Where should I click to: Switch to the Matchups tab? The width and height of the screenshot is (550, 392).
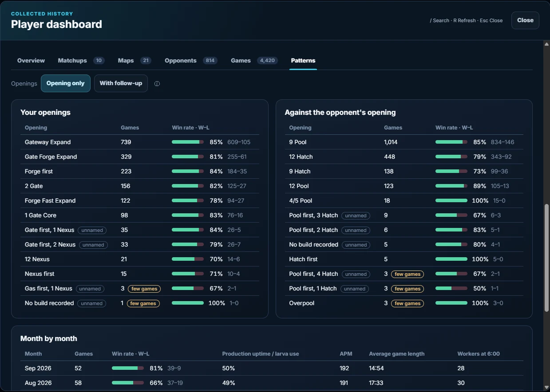(81, 60)
